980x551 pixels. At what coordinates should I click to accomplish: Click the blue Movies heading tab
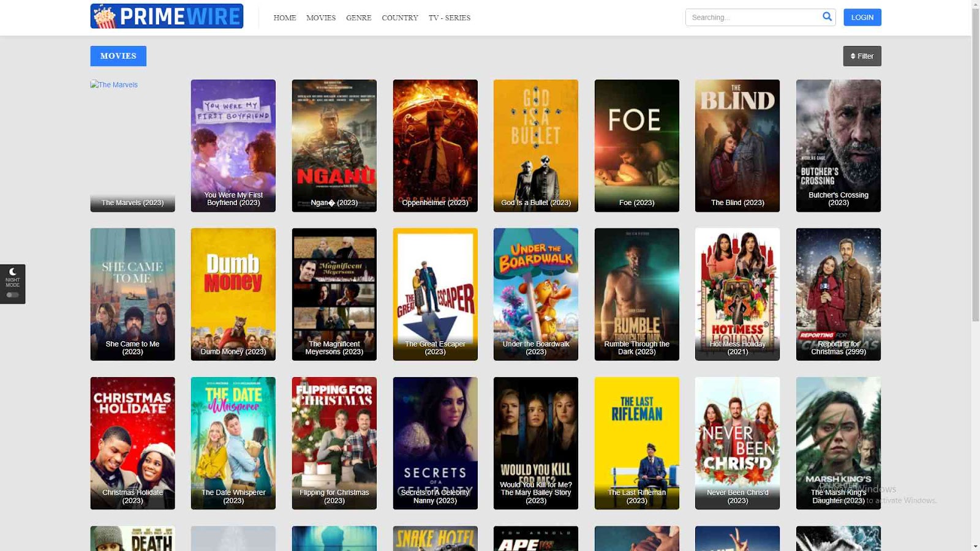tap(118, 56)
